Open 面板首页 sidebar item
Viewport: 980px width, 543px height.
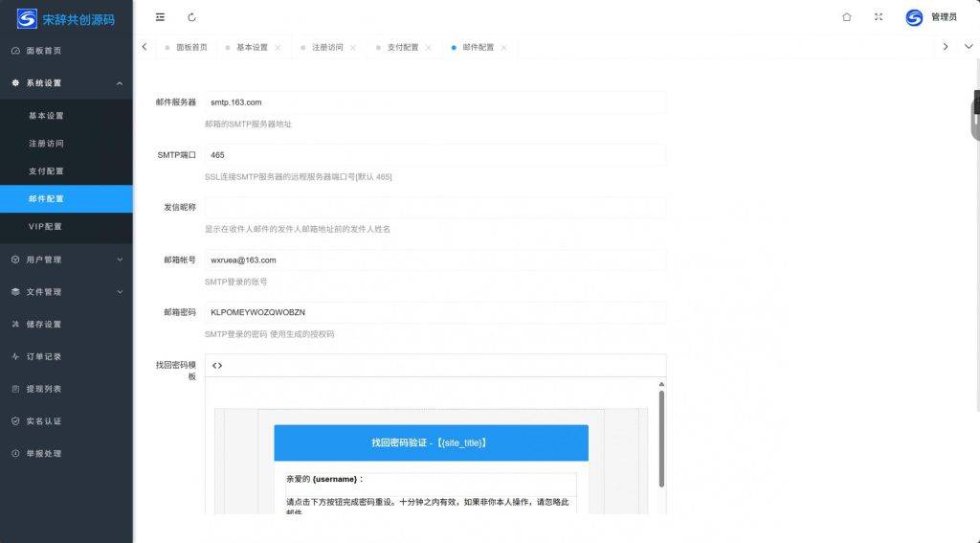coord(66,51)
